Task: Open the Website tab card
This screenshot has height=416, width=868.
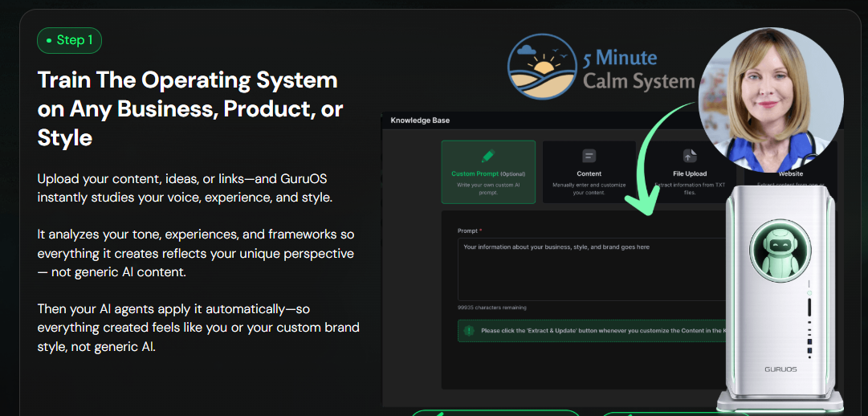Action: [790, 173]
